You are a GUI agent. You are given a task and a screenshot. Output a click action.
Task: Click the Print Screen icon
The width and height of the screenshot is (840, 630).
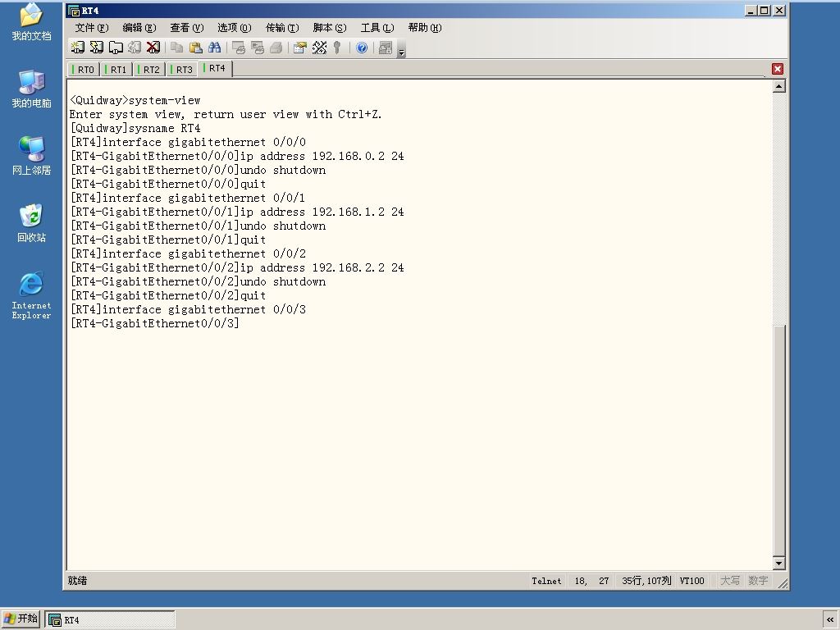(239, 48)
